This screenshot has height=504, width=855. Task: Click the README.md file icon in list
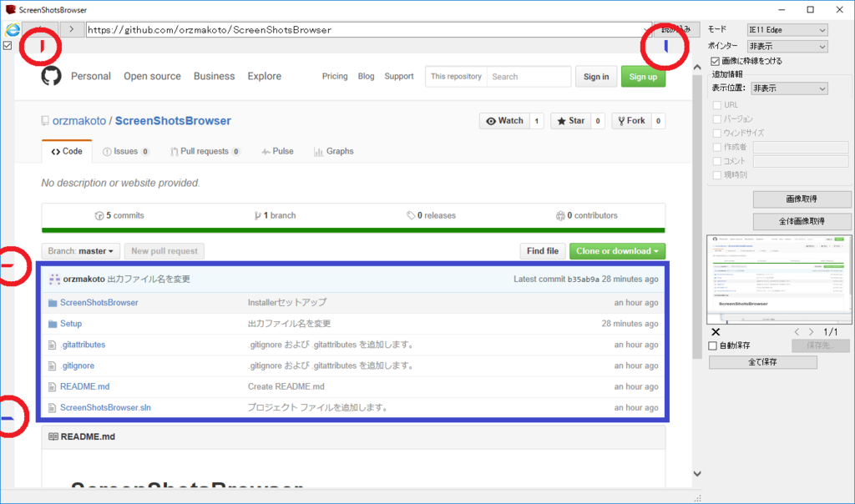[53, 387]
